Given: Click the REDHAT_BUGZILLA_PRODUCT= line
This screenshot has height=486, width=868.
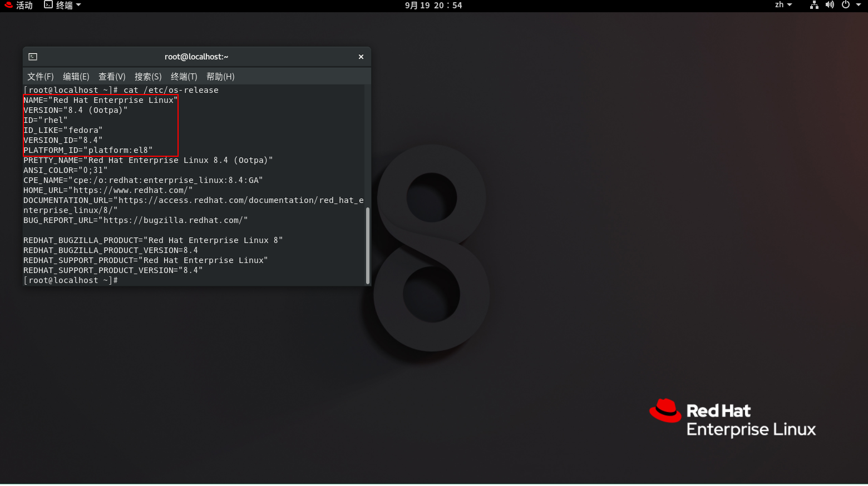Looking at the screenshot, I should (153, 240).
